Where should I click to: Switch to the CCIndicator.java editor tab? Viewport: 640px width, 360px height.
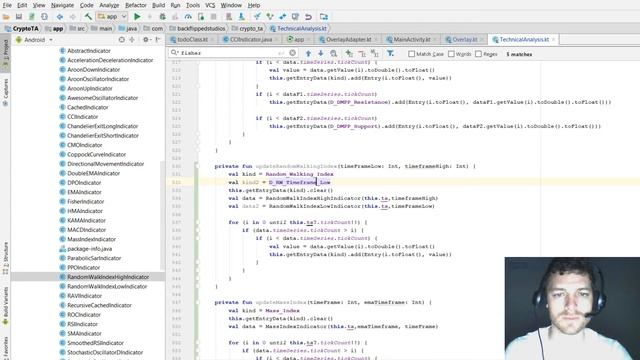pyautogui.click(x=251, y=40)
